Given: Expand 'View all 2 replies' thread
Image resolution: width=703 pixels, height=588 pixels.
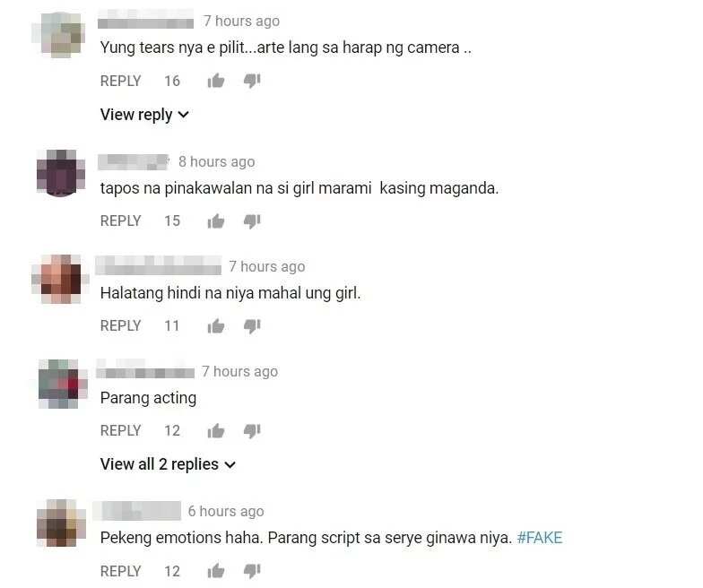Looking at the screenshot, I should click(168, 464).
